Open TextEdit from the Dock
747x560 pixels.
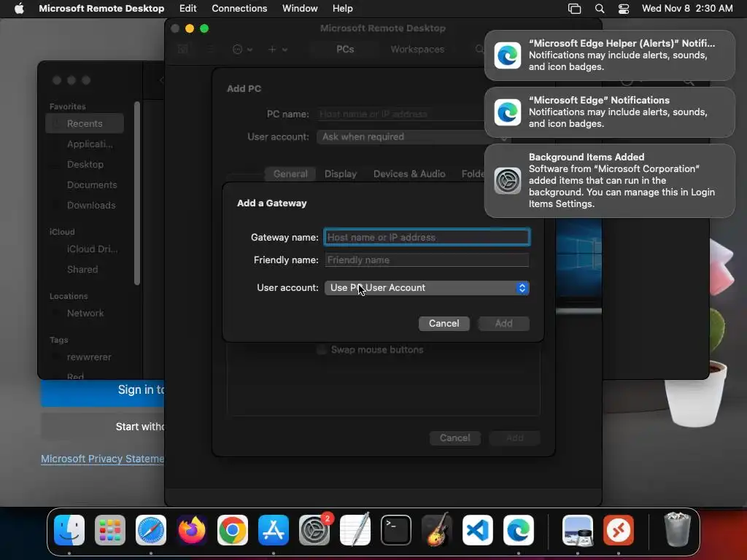click(355, 529)
